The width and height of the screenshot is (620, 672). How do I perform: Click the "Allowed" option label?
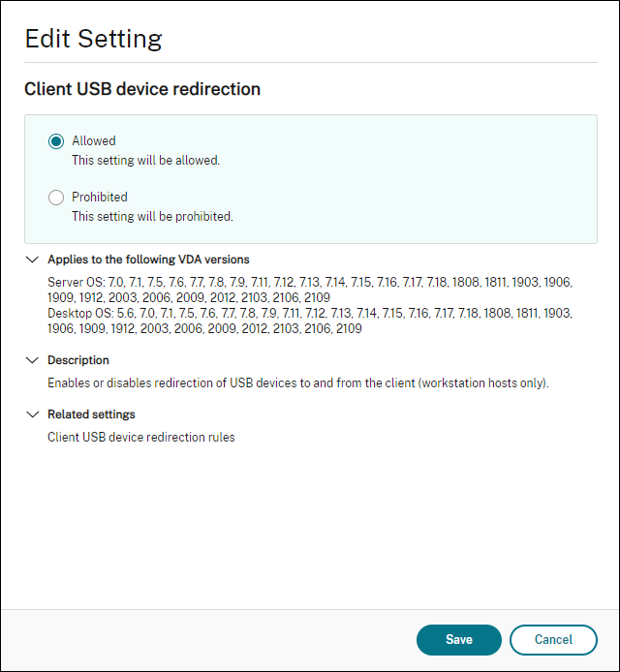(93, 141)
